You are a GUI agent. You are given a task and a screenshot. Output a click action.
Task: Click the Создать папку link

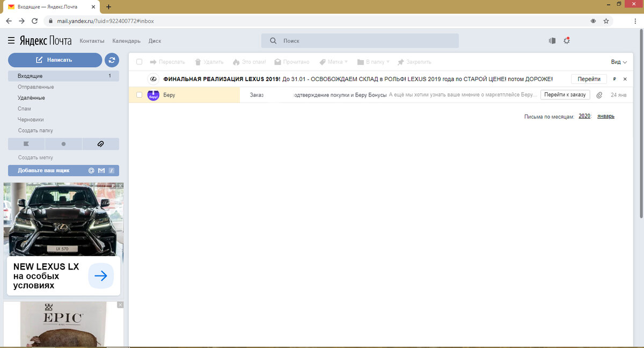pos(35,130)
